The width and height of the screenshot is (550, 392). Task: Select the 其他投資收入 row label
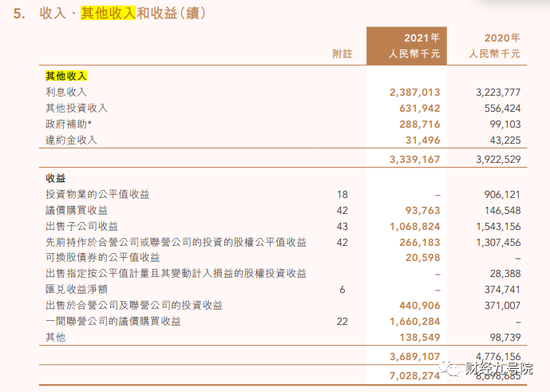pyautogui.click(x=76, y=108)
